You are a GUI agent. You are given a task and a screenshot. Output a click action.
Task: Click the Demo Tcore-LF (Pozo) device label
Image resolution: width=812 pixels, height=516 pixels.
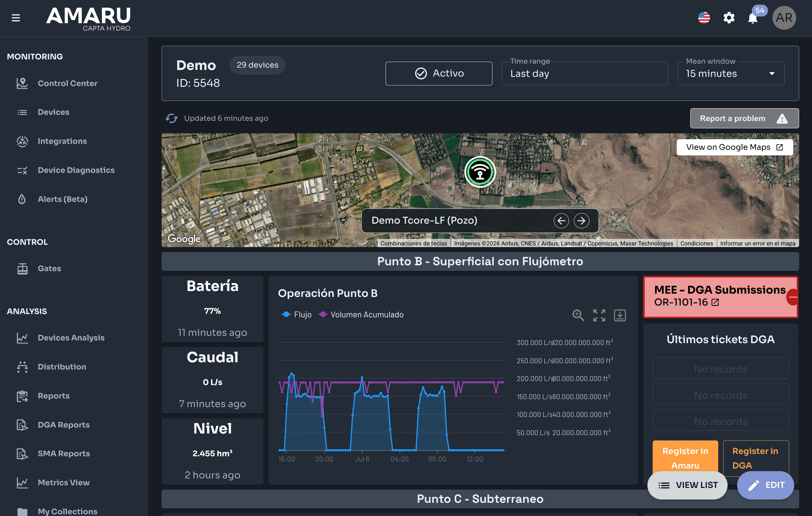(x=424, y=221)
